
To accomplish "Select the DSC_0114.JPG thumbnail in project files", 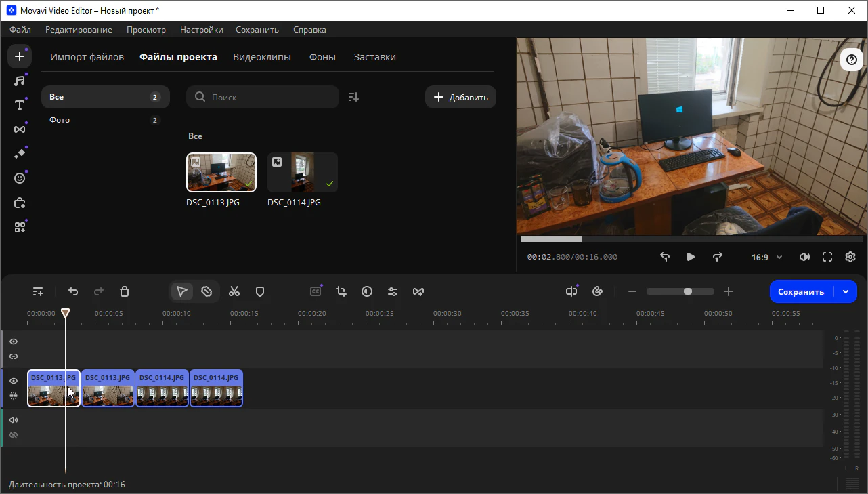I will [302, 172].
